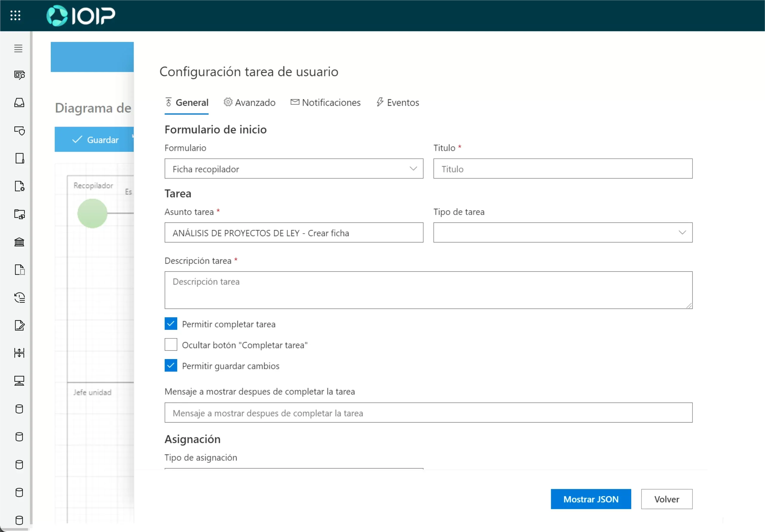
Task: Switch to the Avanzado tab
Action: pyautogui.click(x=249, y=102)
